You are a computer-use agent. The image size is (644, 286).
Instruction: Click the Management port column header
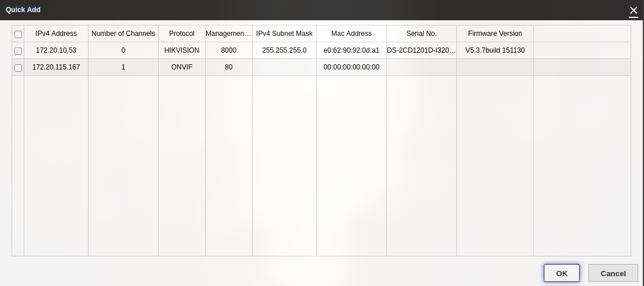point(229,34)
